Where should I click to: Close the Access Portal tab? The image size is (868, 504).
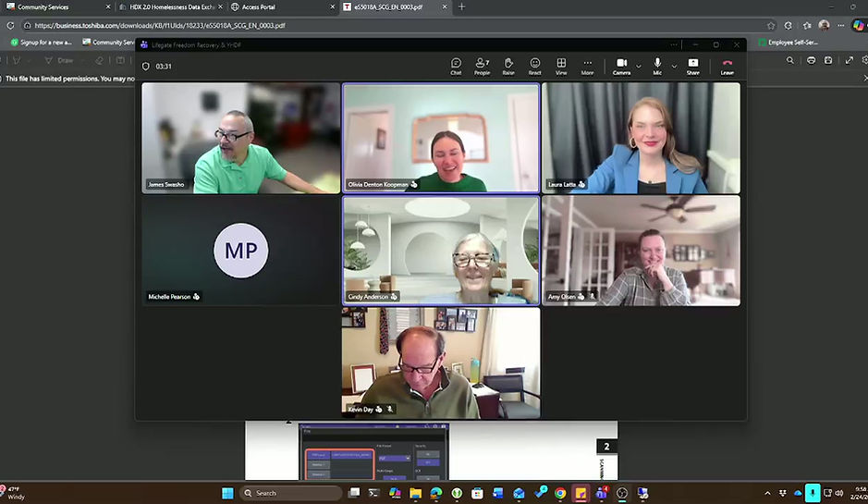pyautogui.click(x=332, y=7)
